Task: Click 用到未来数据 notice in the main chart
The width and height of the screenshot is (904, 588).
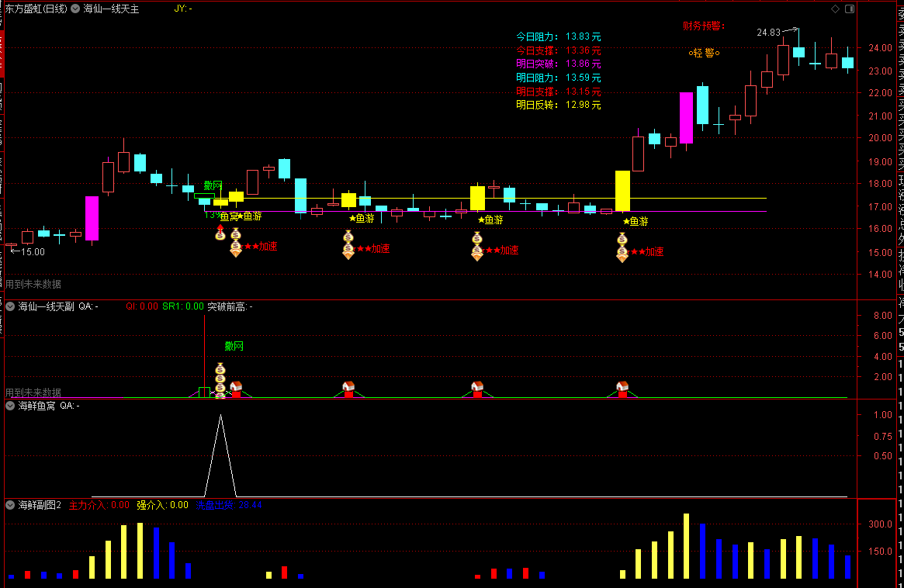Action: point(33,284)
